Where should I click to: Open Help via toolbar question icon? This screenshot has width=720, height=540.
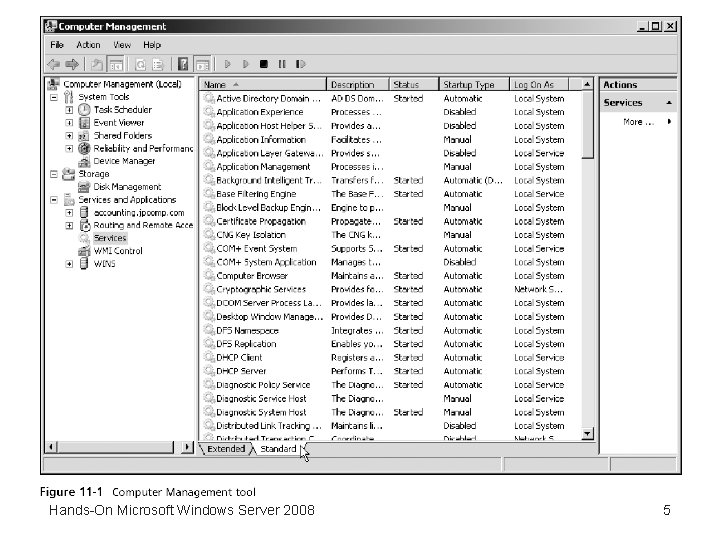point(183,64)
